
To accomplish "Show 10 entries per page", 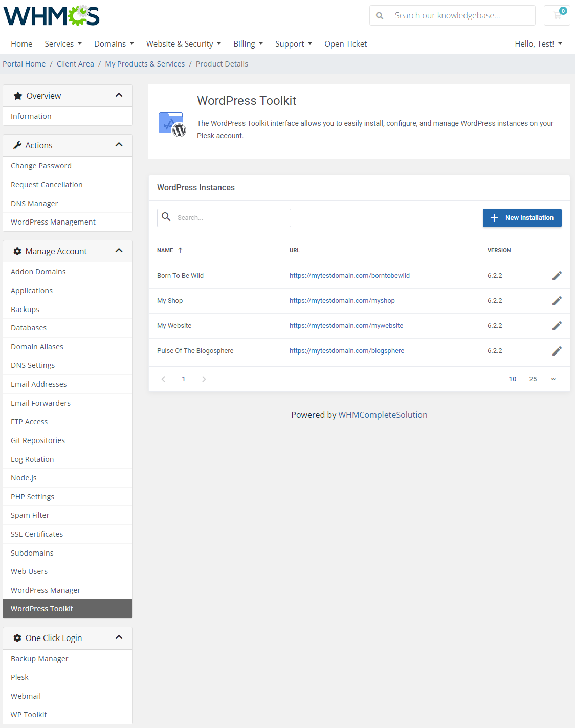I will (513, 379).
